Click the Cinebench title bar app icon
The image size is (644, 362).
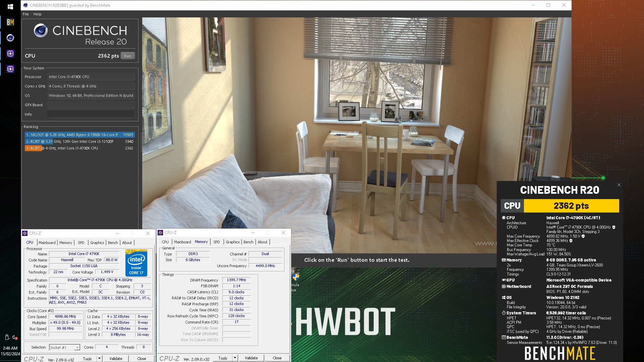[x=25, y=5]
